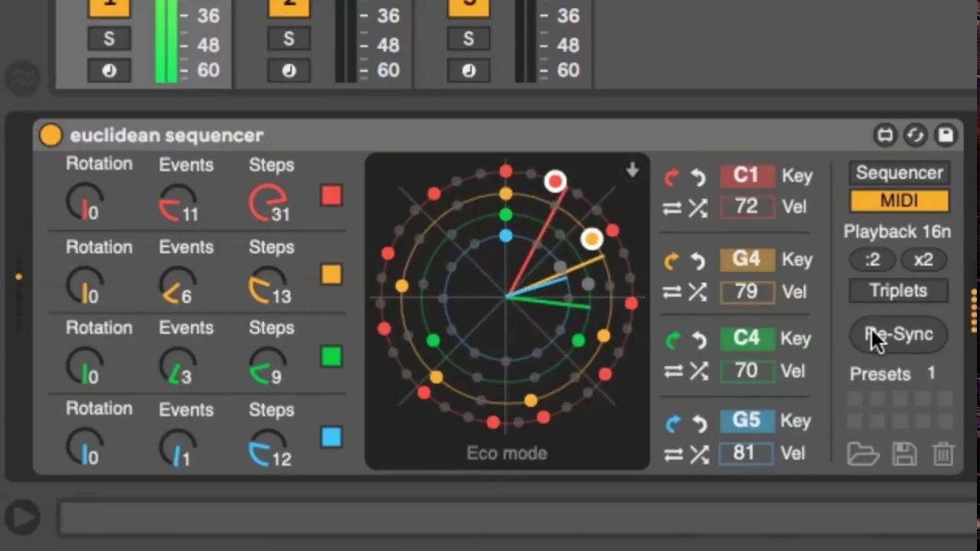The width and height of the screenshot is (980, 551).
Task: Click the swap arrows icon beside velocity 72
Action: click(x=672, y=208)
